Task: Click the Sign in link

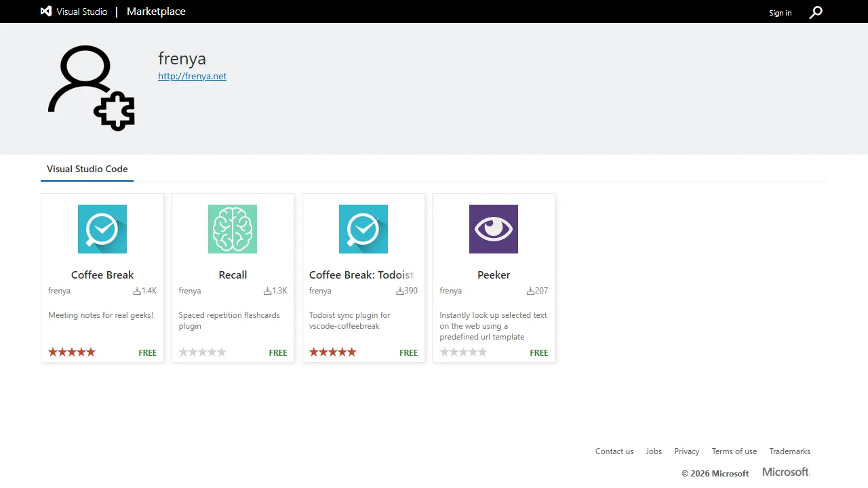Action: click(780, 13)
